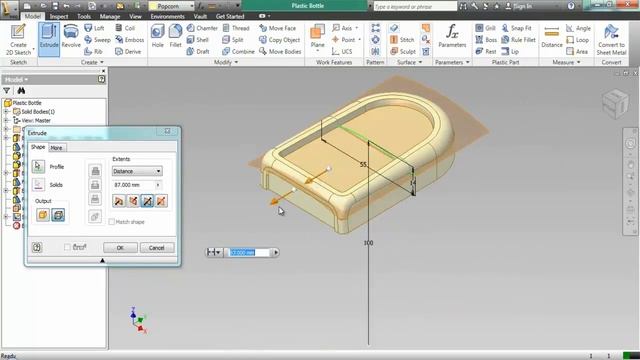Switch to the Tools ribbon tab
Viewport: 640px width, 360px height.
point(84,16)
